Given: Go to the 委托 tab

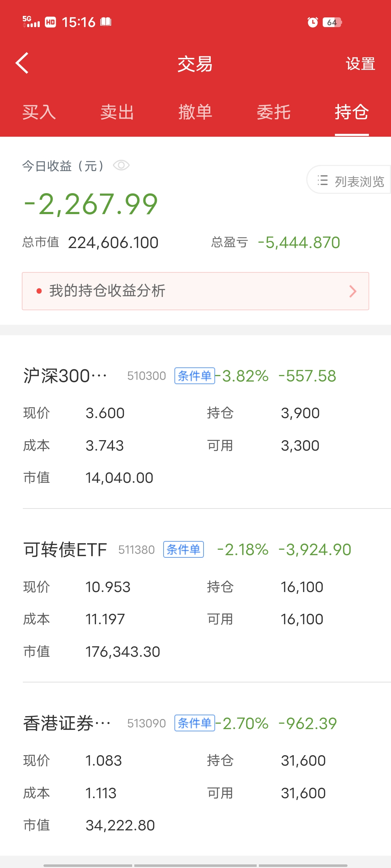Looking at the screenshot, I should pyautogui.click(x=273, y=112).
